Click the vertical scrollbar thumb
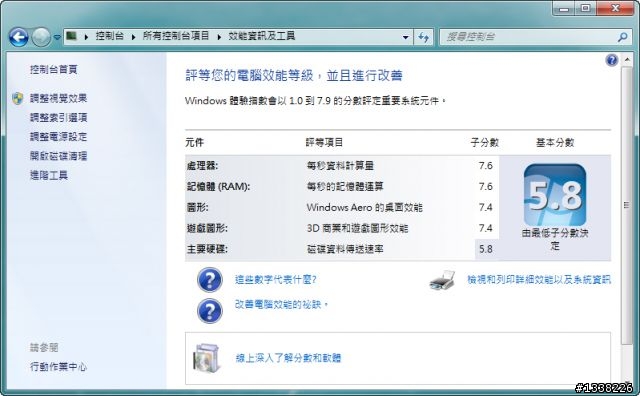This screenshot has width=640, height=396. (627, 205)
